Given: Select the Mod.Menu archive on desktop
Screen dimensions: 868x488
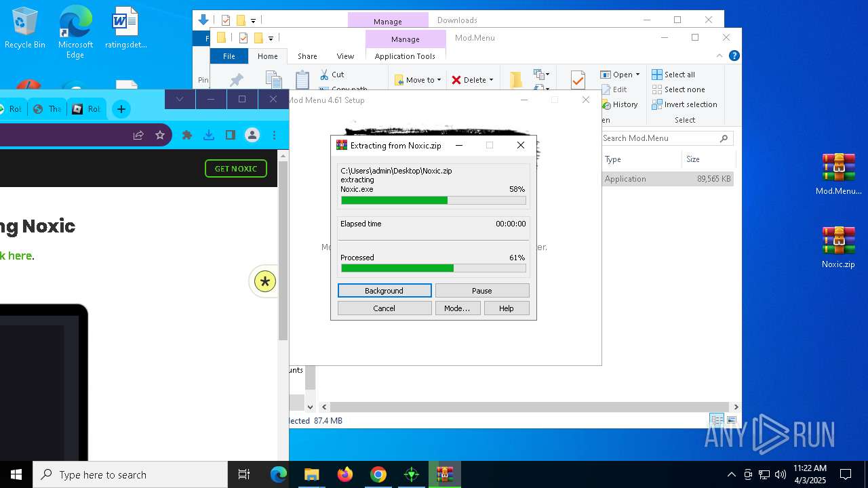Looking at the screenshot, I should (838, 174).
